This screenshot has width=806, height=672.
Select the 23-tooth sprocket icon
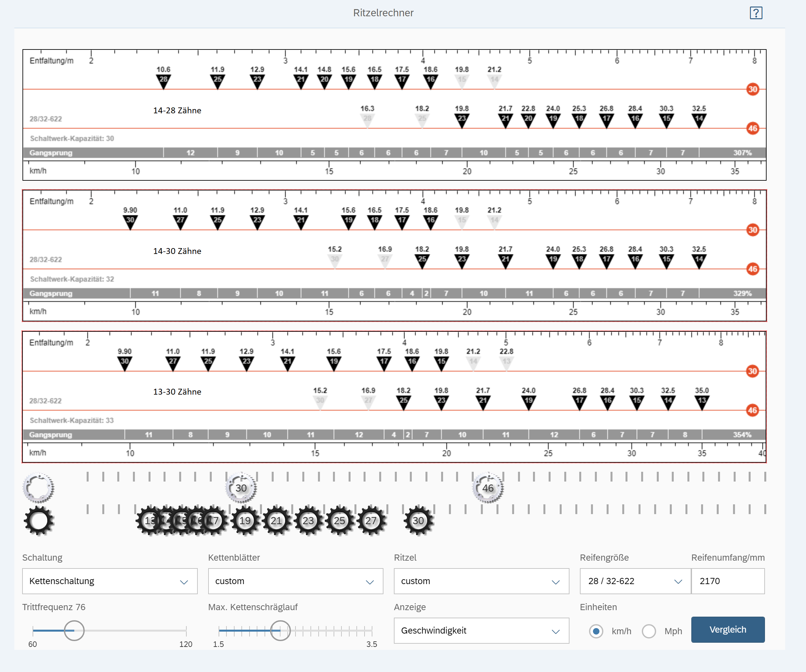click(308, 521)
